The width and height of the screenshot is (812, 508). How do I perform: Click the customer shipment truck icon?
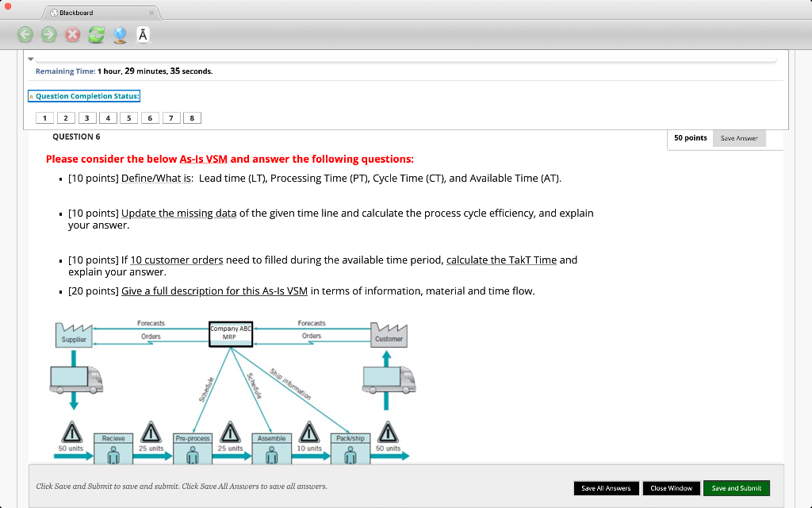tap(389, 379)
